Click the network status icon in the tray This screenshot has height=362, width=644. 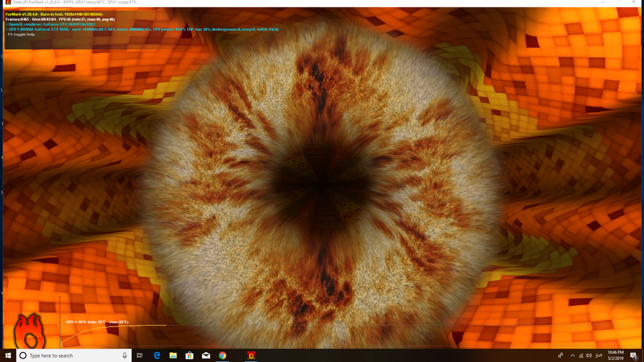pos(582,355)
